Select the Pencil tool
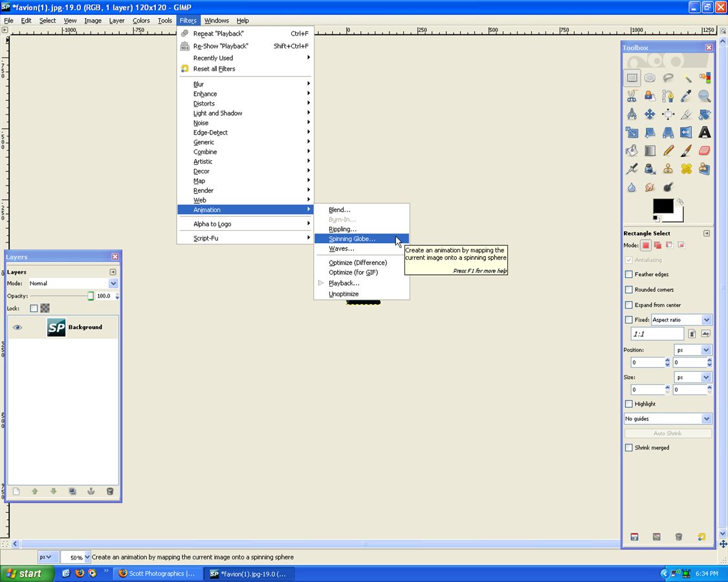Screen dimensions: 728x582 point(668,151)
